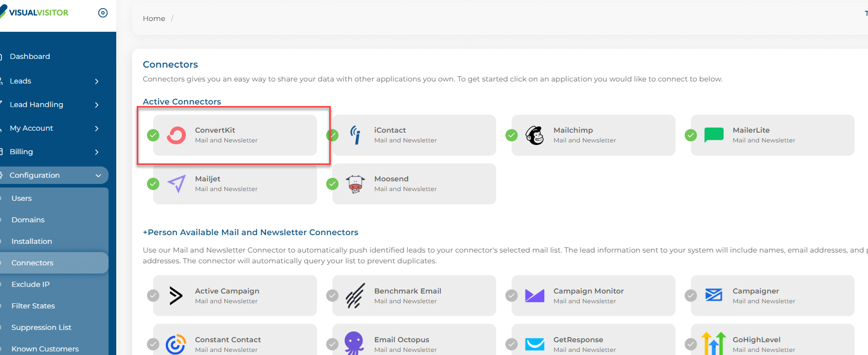Click the MailerLite green chat icon
Image resolution: width=868 pixels, height=355 pixels.
(714, 135)
